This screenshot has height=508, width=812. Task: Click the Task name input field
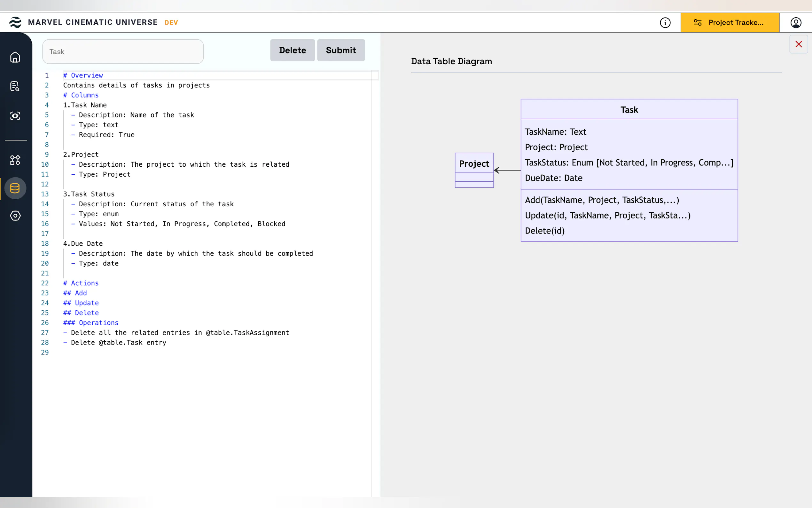pyautogui.click(x=123, y=52)
